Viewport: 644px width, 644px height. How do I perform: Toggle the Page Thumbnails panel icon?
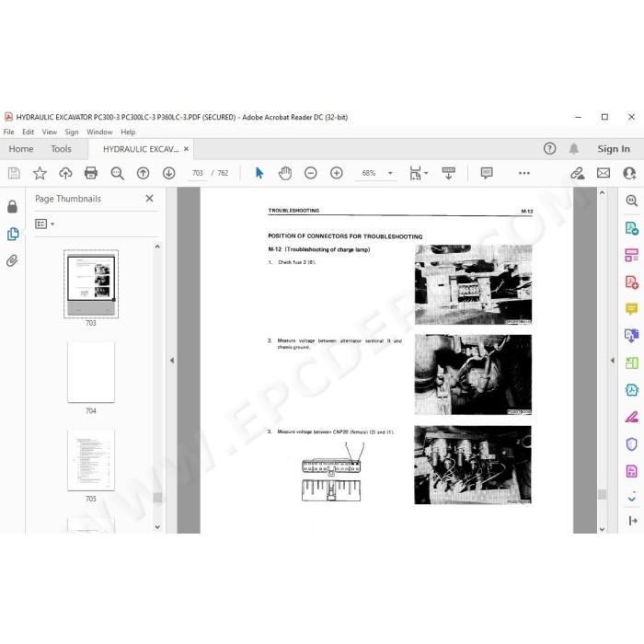(13, 234)
